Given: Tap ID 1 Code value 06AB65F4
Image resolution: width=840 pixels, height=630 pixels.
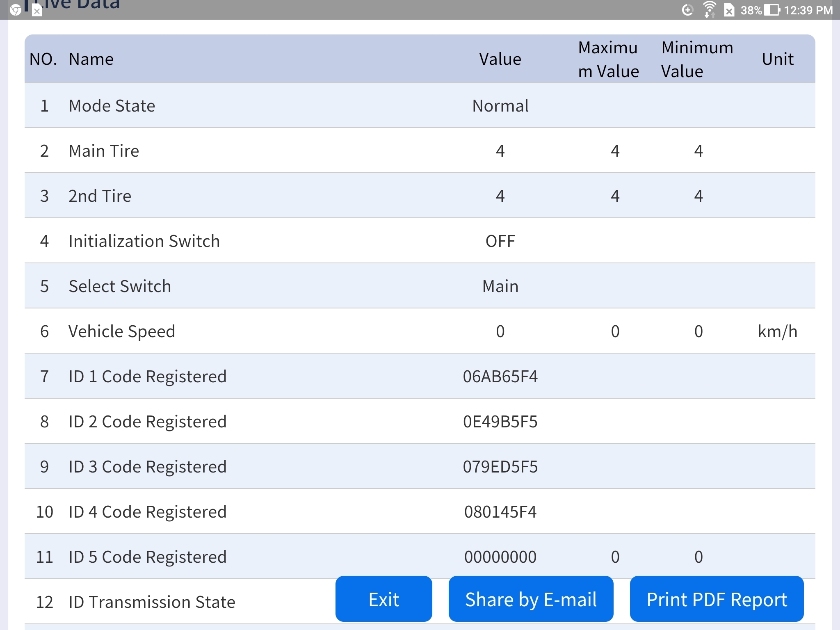Looking at the screenshot, I should 500,377.
